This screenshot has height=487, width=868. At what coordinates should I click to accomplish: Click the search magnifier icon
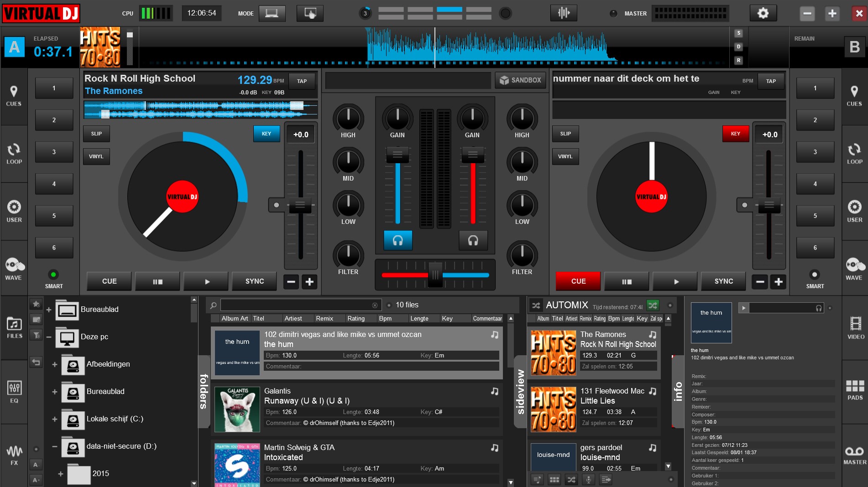point(213,305)
